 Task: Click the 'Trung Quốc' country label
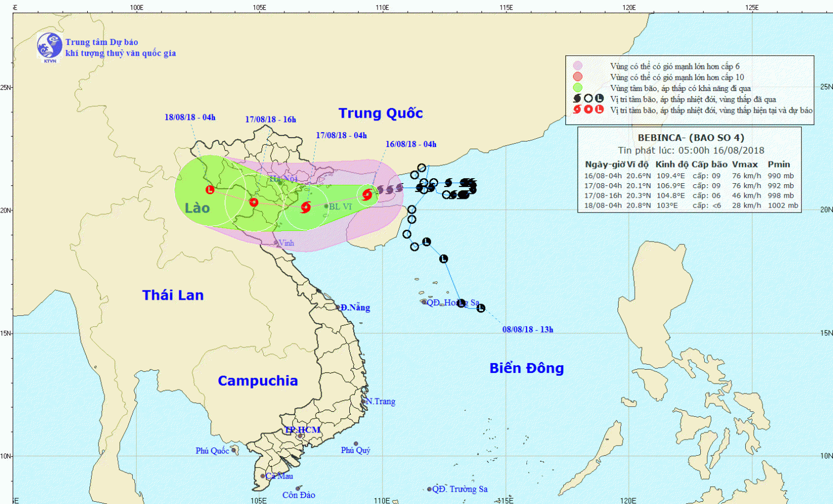pos(381,113)
